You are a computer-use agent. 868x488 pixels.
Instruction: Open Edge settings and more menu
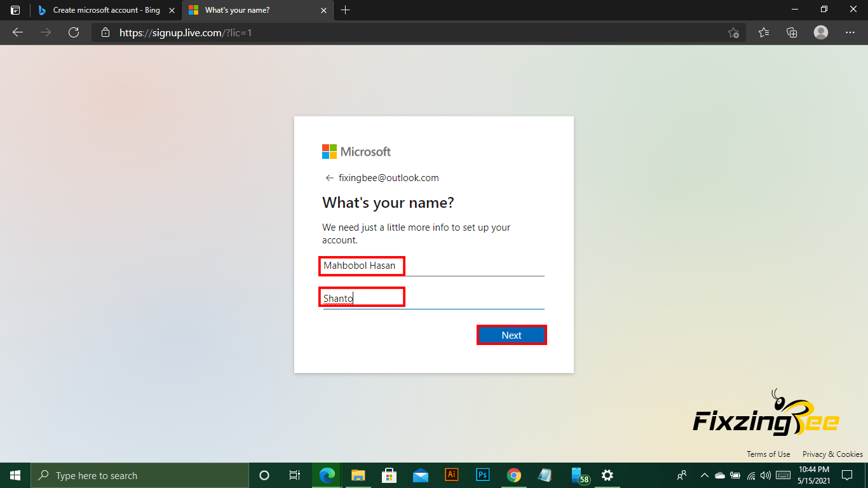[850, 32]
